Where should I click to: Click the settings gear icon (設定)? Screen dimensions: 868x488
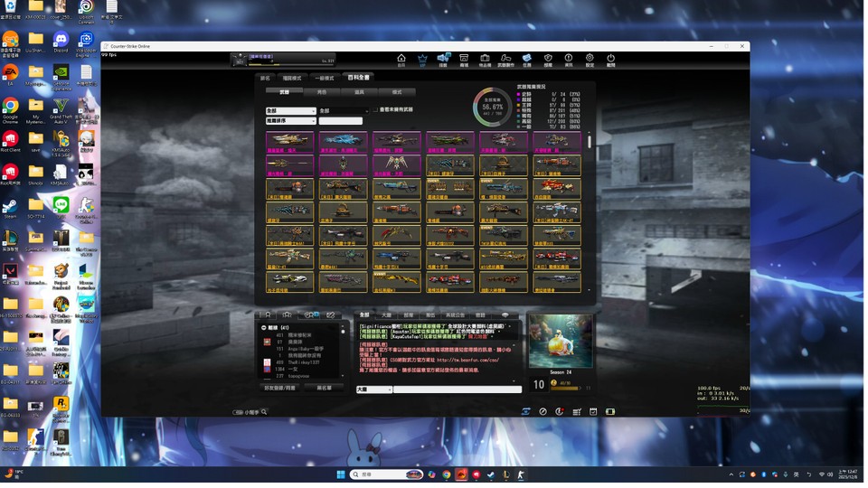tap(590, 59)
